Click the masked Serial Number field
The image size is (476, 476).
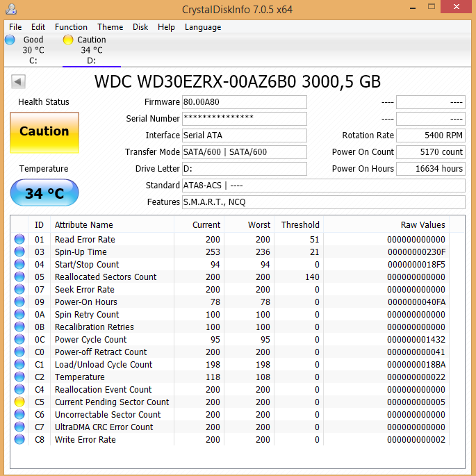pyautogui.click(x=245, y=119)
